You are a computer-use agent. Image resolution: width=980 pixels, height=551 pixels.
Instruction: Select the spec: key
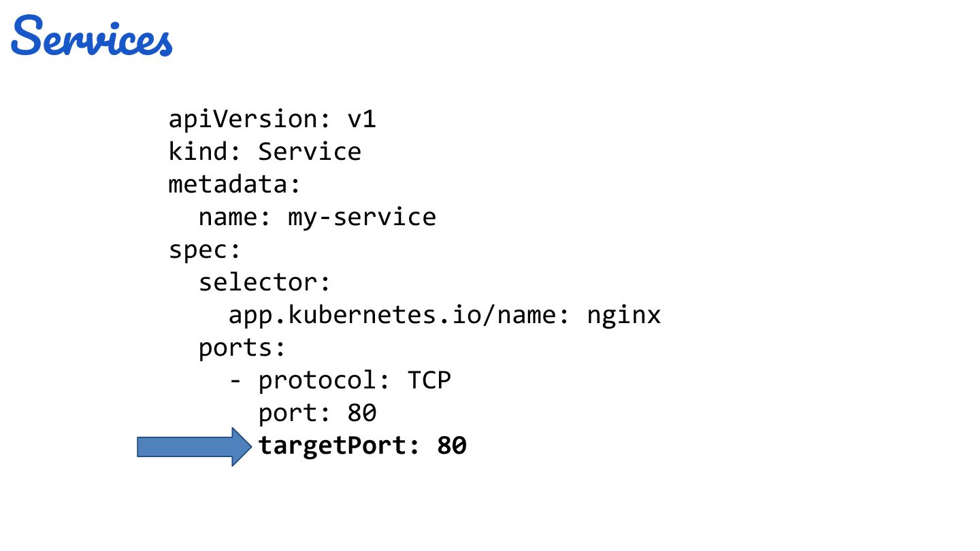[205, 250]
